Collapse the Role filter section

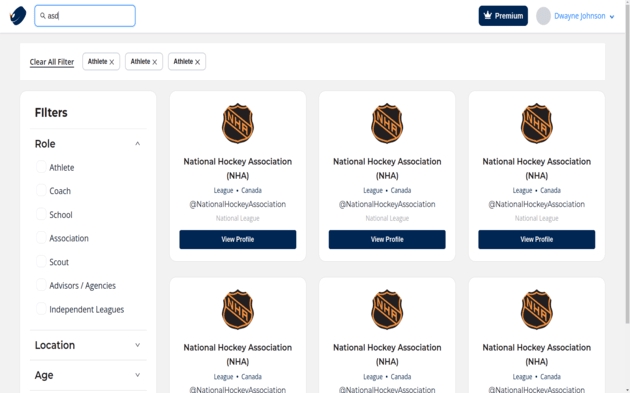(x=137, y=143)
